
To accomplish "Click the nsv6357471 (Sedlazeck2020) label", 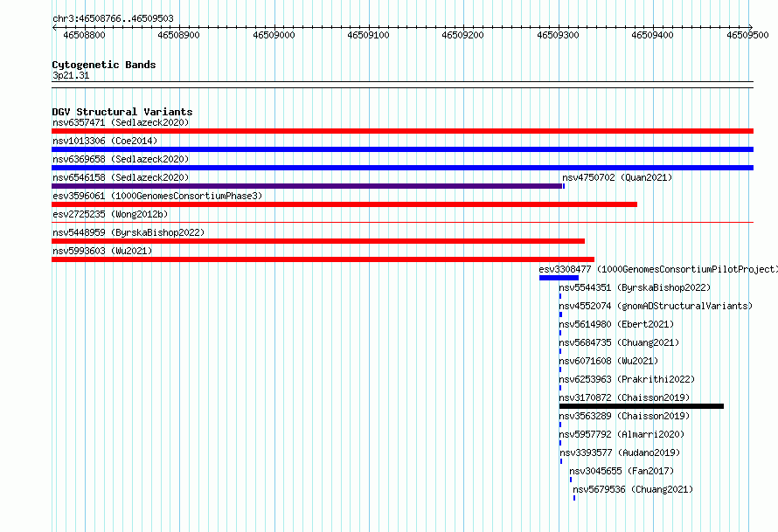I will tap(121, 122).
